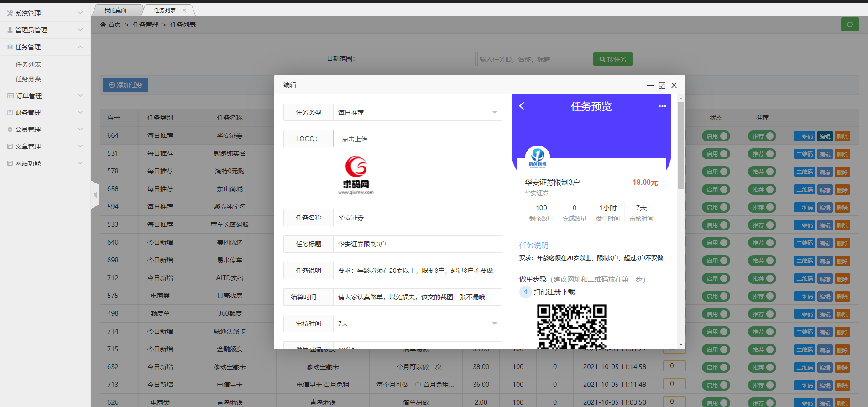
Task: Click 编辑 button for row 531
Action: pos(825,154)
